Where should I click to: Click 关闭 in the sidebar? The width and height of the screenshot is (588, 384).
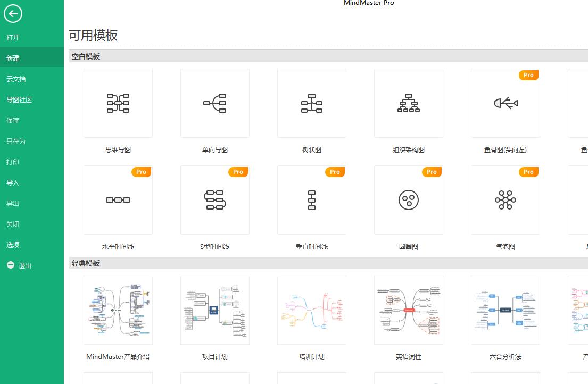[x=13, y=224]
